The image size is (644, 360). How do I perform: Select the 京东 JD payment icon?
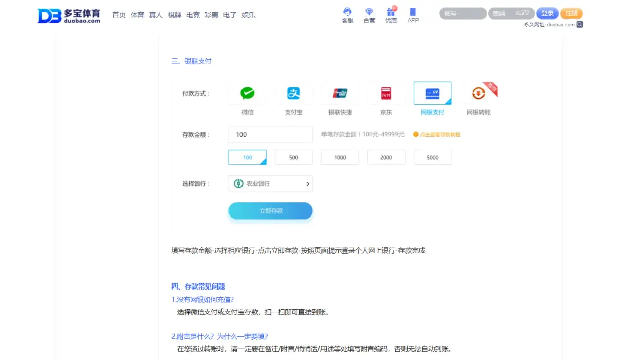point(386,93)
